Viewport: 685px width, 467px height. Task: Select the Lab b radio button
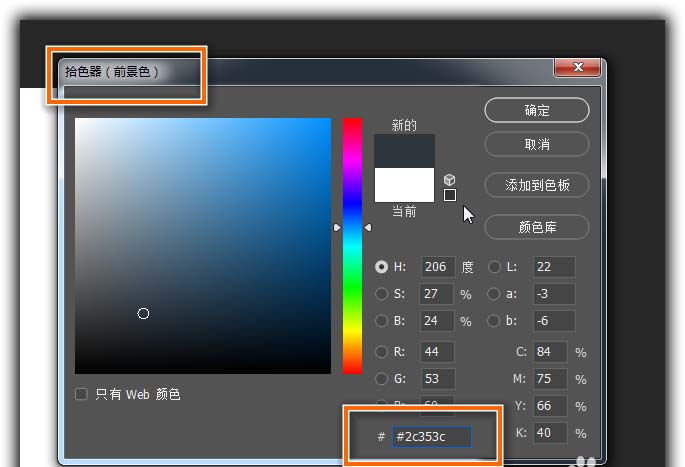point(493,321)
